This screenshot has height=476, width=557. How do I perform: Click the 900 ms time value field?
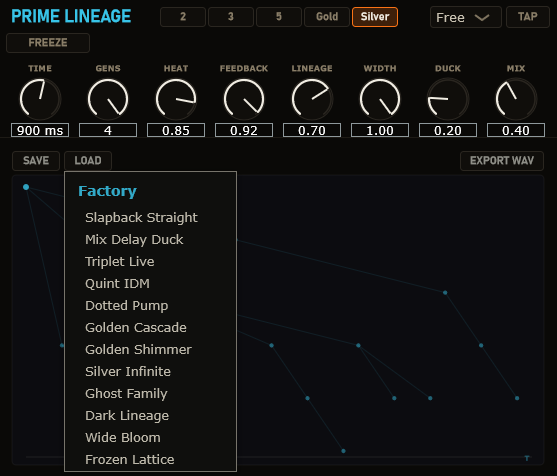pyautogui.click(x=40, y=130)
